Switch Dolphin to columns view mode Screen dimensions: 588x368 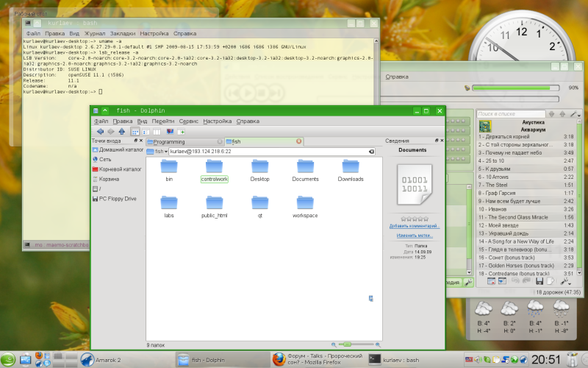tap(157, 132)
